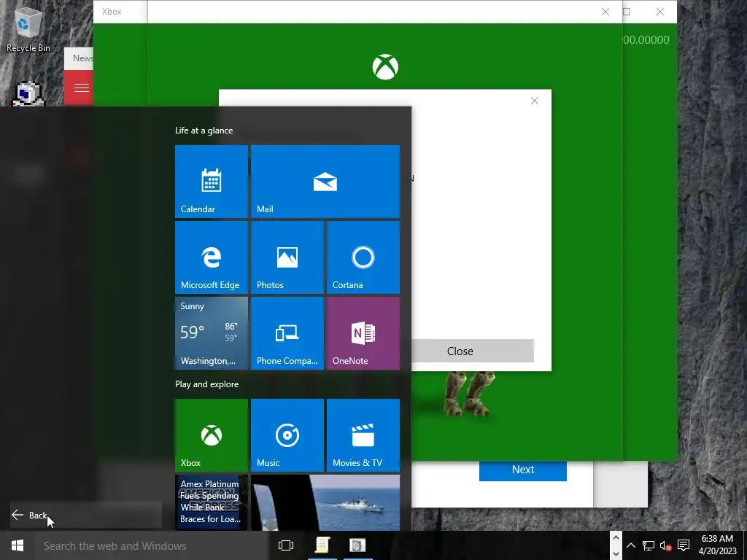Screen dimensions: 747x560
Task: Click the taskbar scroll down arrow
Action: click(x=616, y=554)
